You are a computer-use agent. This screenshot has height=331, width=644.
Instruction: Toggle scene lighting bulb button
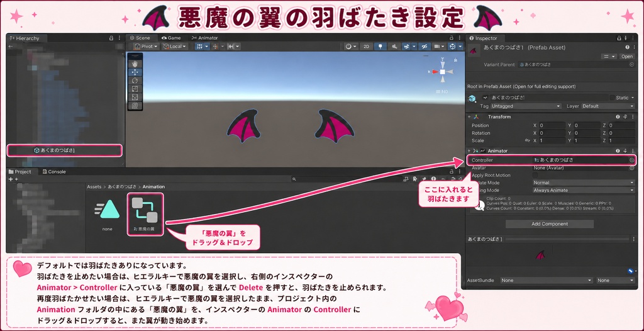tap(380, 47)
